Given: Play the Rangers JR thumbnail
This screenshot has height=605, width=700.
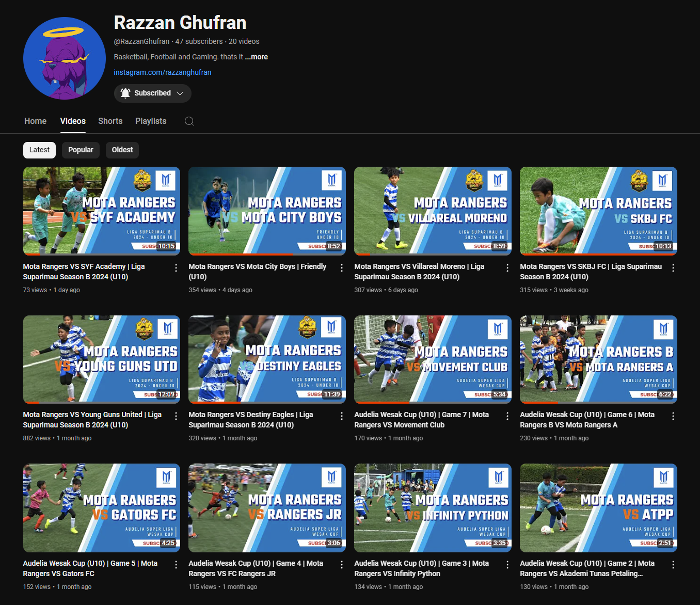Looking at the screenshot, I should point(267,508).
